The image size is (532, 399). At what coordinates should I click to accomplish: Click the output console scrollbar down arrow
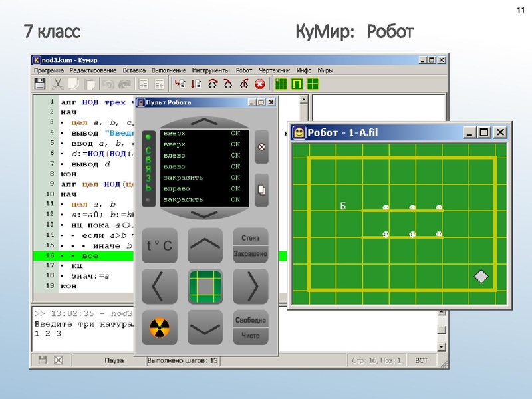click(441, 346)
